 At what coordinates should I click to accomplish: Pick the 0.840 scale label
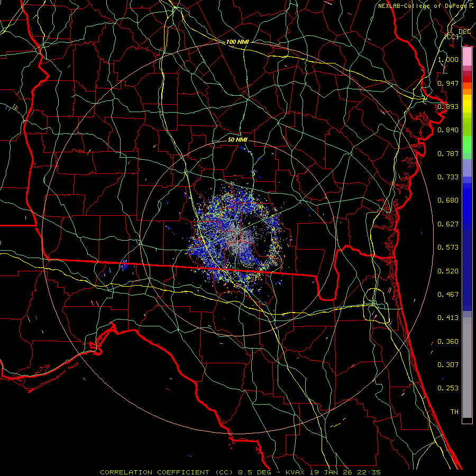(448, 130)
